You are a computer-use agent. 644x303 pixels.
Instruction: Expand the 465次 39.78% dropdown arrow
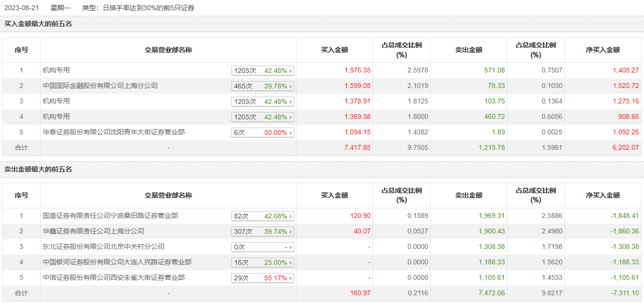[x=291, y=87]
